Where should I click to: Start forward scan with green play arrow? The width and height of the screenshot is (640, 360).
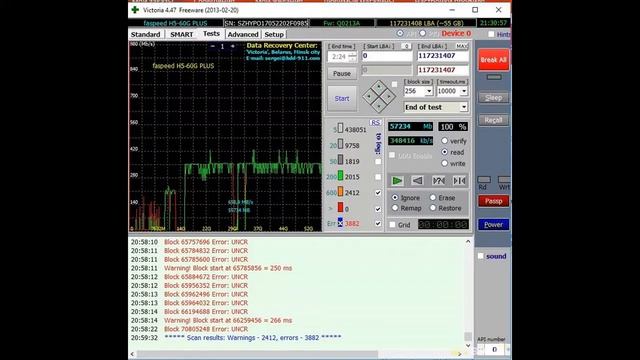[x=397, y=180]
